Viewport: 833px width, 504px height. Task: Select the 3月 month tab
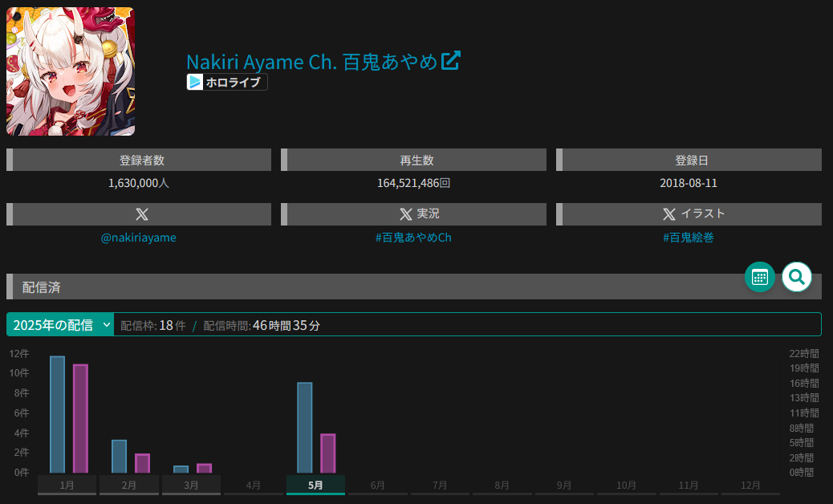point(191,486)
